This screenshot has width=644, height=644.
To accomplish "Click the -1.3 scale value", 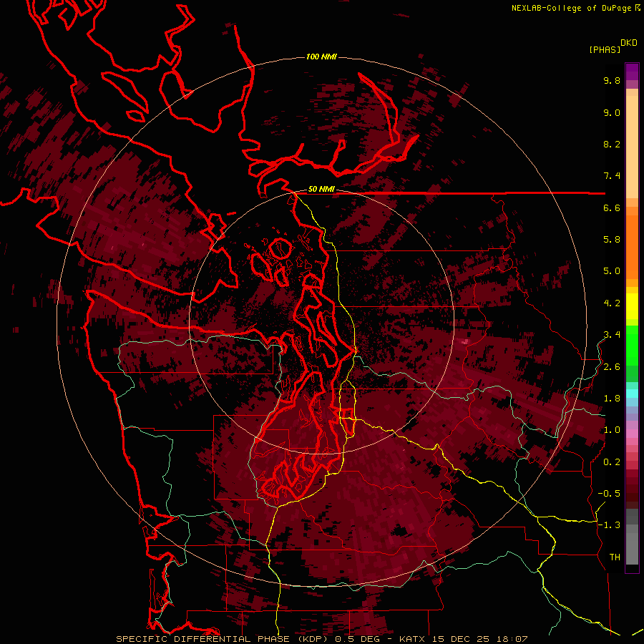I will click(609, 525).
